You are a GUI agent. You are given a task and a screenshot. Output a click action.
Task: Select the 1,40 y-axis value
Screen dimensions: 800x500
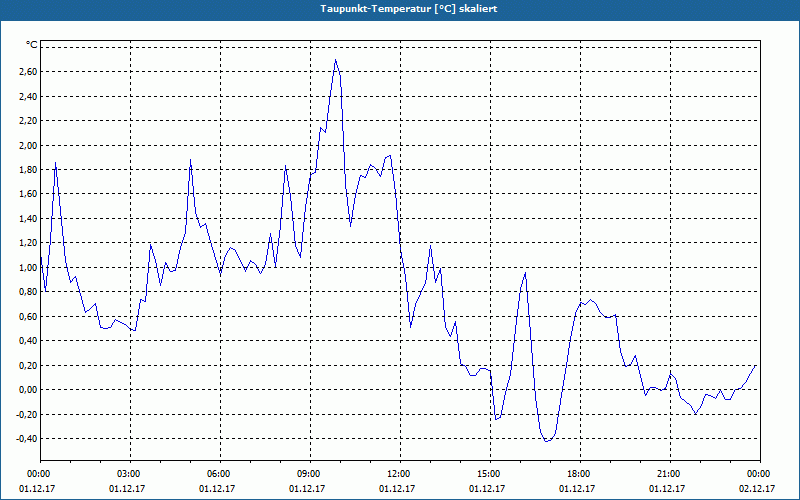pyautogui.click(x=27, y=218)
